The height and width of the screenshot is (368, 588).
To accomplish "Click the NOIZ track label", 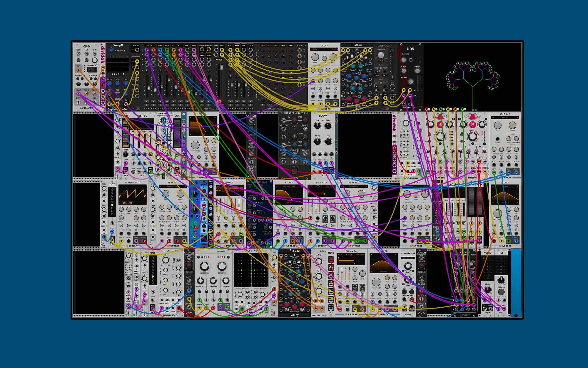I will point(194,46).
